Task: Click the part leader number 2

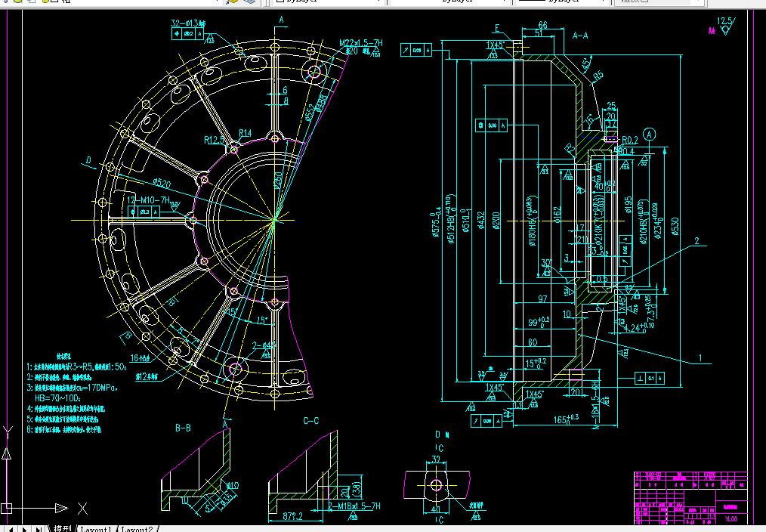Action: 697,241
